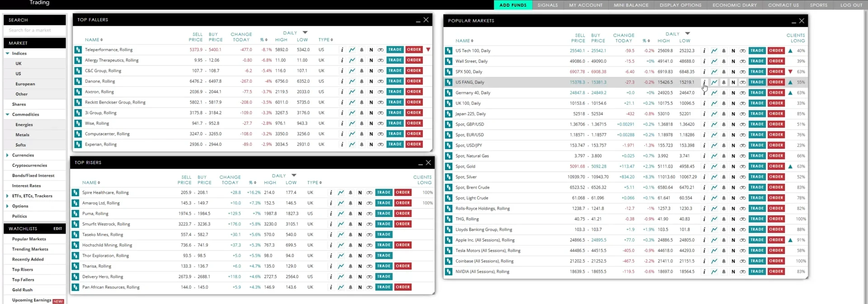868x304 pixels.
Task: Select Cryptocurrencies in Market tree
Action: (29, 166)
